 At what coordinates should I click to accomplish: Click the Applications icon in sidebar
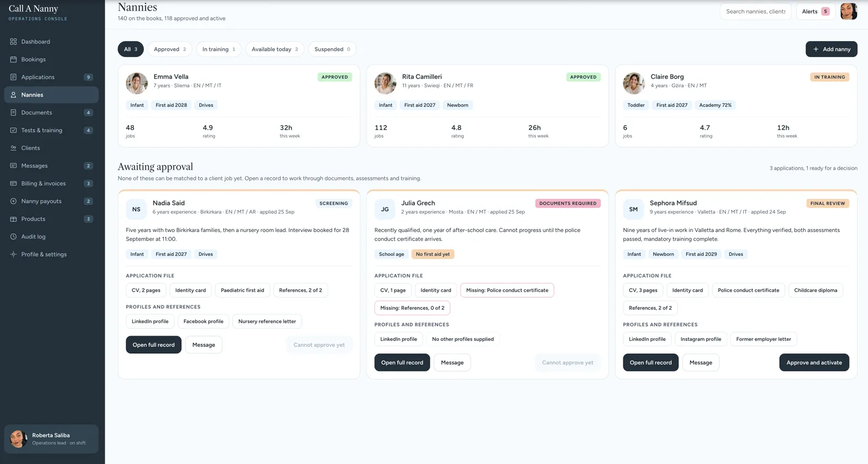pyautogui.click(x=14, y=77)
